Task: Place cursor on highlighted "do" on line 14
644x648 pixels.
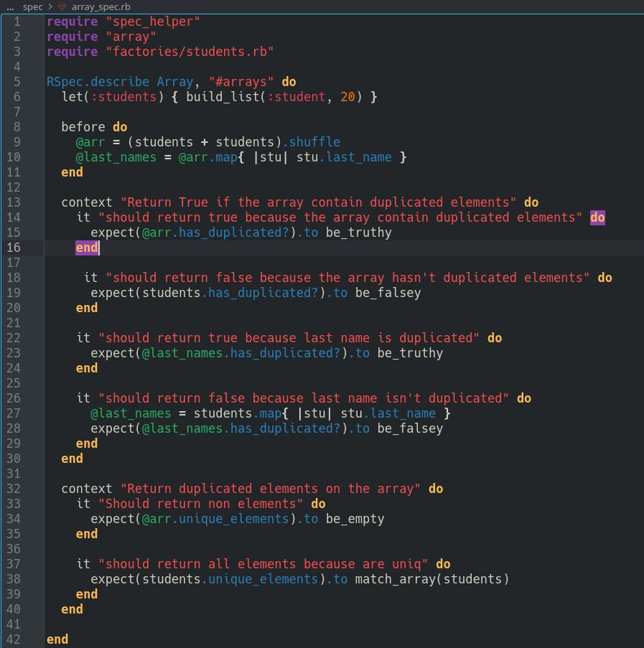Action: 597,217
